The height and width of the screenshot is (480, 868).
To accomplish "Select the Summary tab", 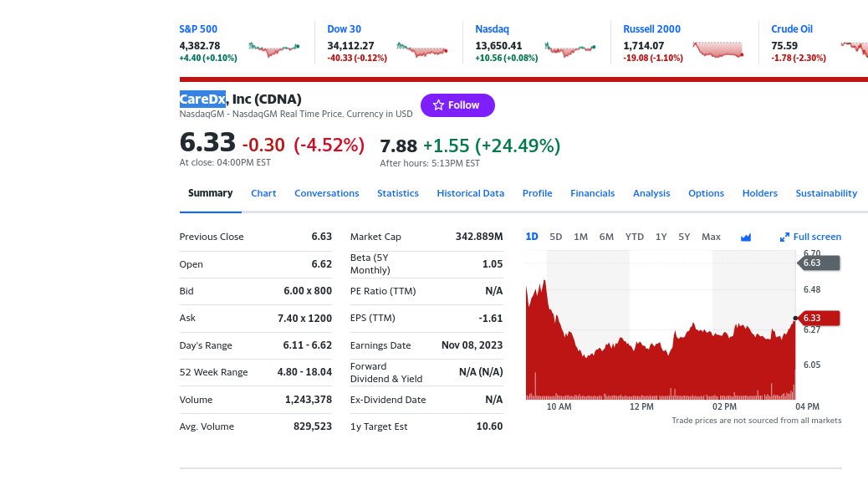I will [211, 193].
